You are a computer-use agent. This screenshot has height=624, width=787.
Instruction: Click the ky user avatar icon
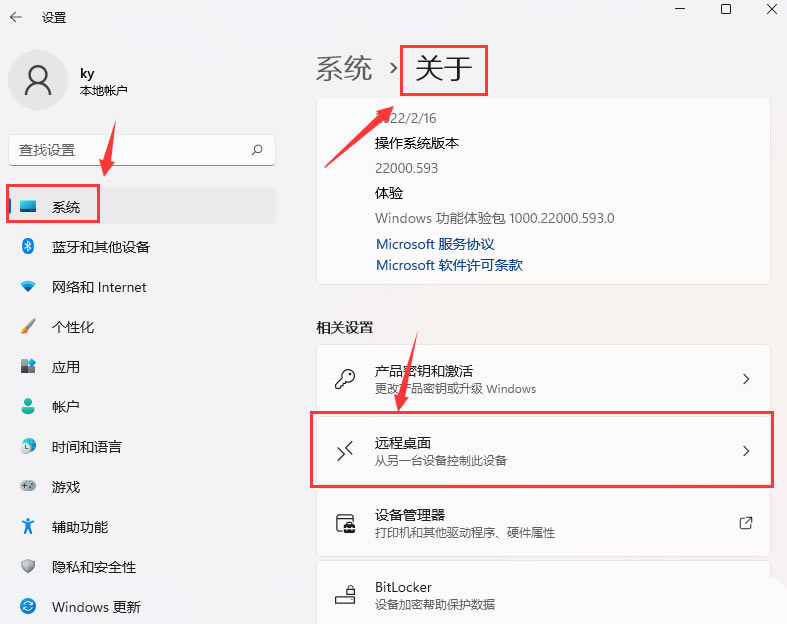coord(38,80)
